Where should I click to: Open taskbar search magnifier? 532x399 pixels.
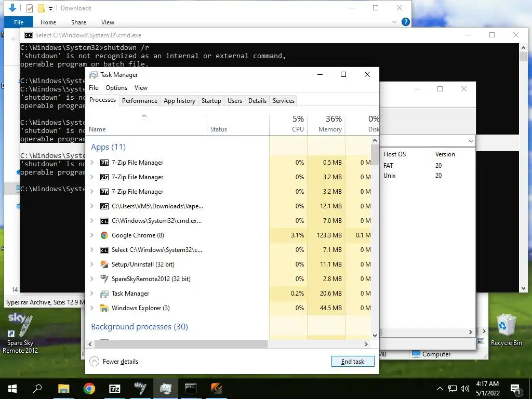tap(37, 388)
